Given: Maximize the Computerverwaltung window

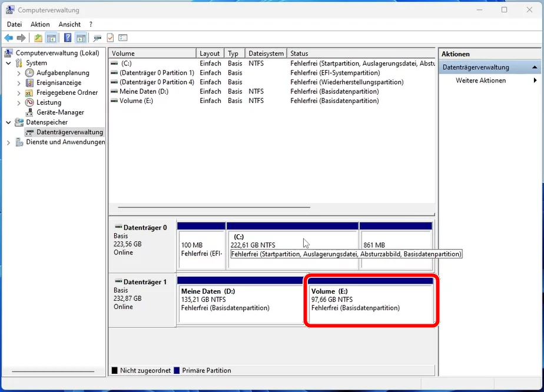Looking at the screenshot, I should (x=504, y=10).
